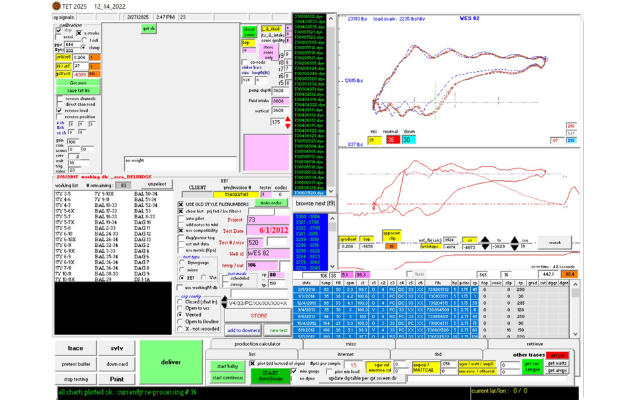Enable the add notes to mini checkbox
Screen dimensions: 636x400
[x=181, y=224]
